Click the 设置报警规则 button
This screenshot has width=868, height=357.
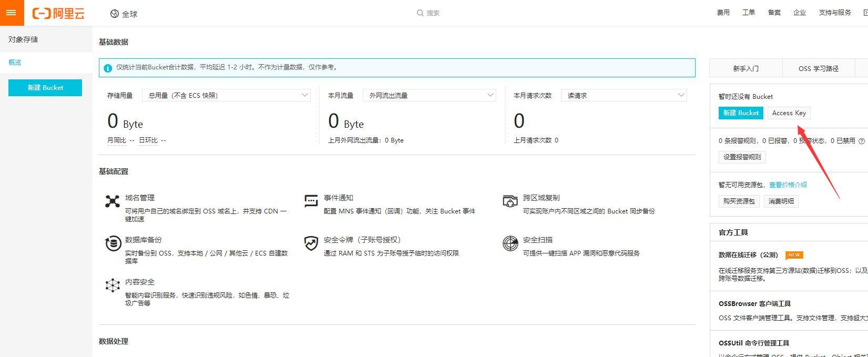click(x=742, y=157)
